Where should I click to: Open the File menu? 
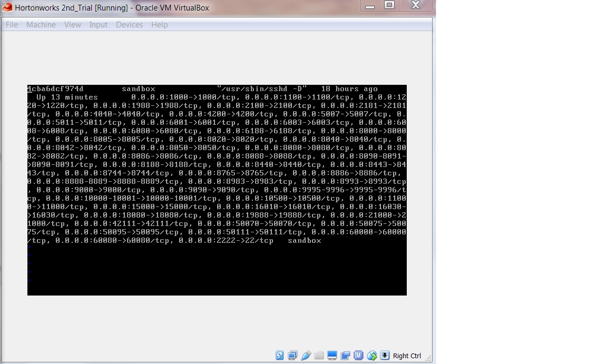(11, 24)
